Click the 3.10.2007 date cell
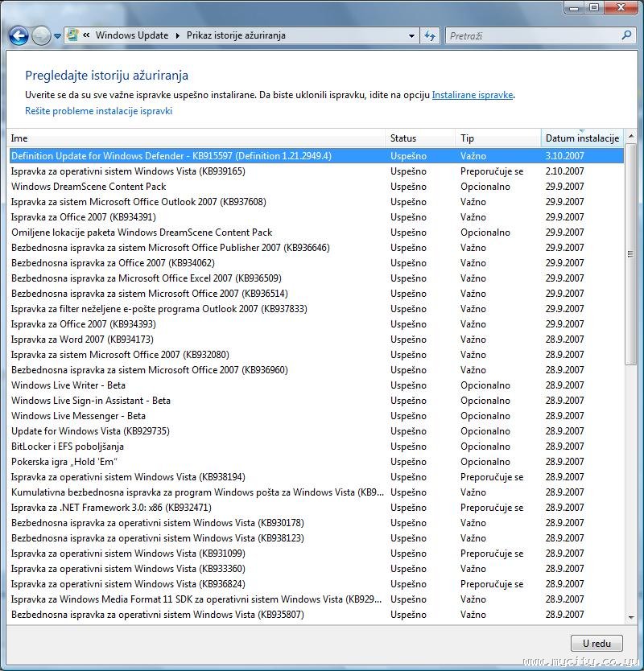Screen dimensions: 644x671 click(x=565, y=156)
